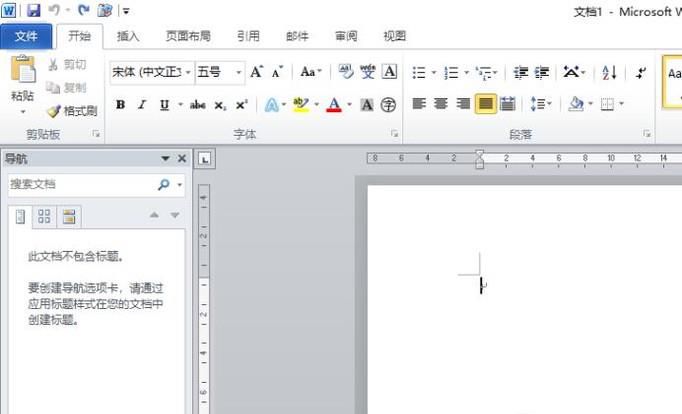This screenshot has width=682, height=414.
Task: Close the navigation pane
Action: click(x=182, y=158)
